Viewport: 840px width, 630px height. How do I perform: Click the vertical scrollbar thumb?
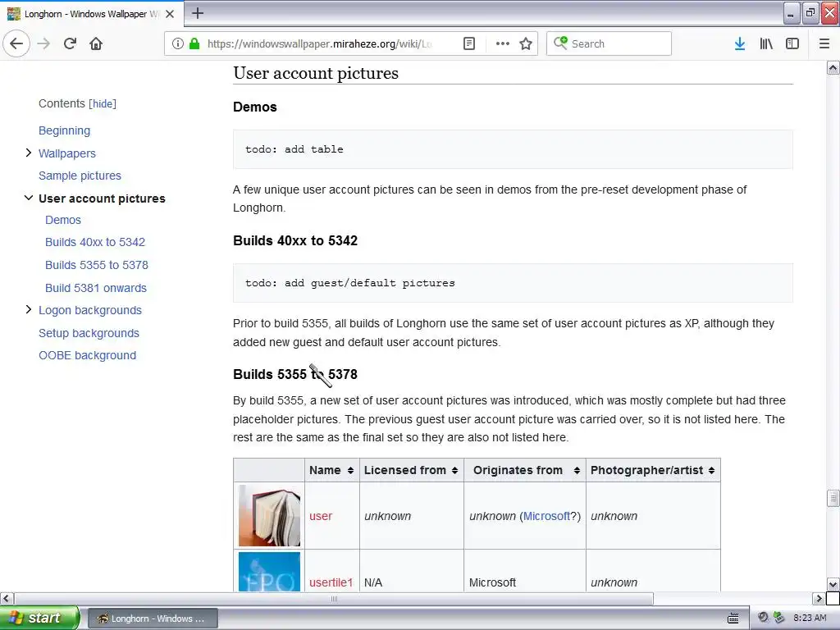(x=833, y=498)
